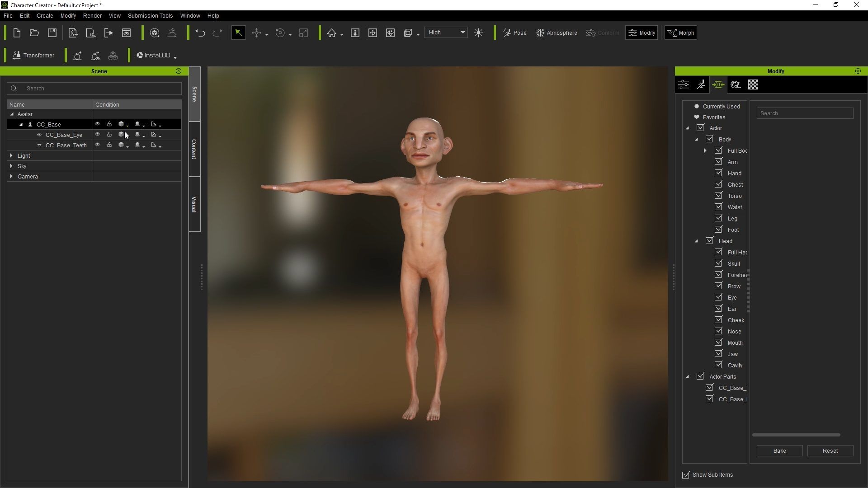Click the Home camera view icon

tap(332, 33)
